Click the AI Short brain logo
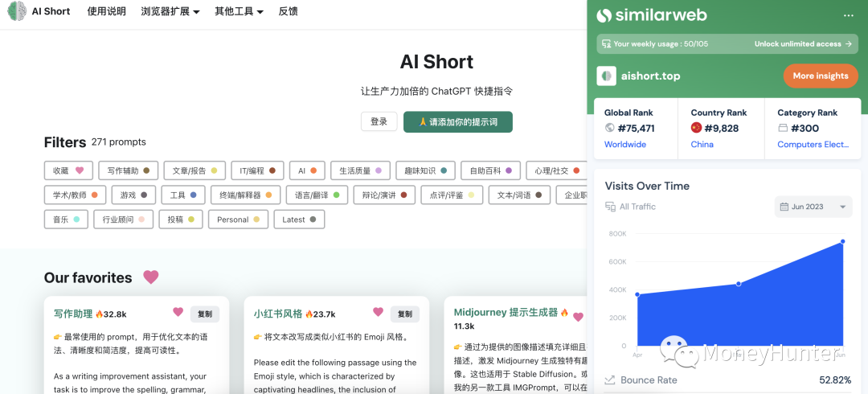 click(x=17, y=11)
